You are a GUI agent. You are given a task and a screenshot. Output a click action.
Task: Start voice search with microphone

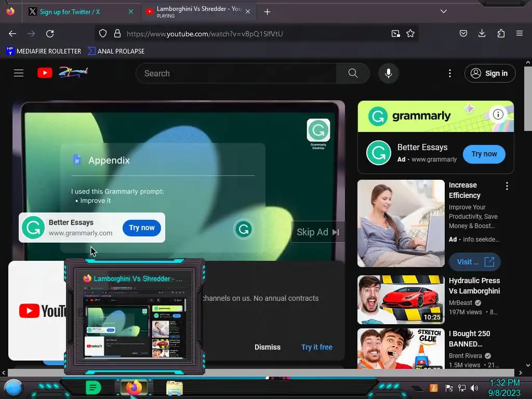(389, 73)
